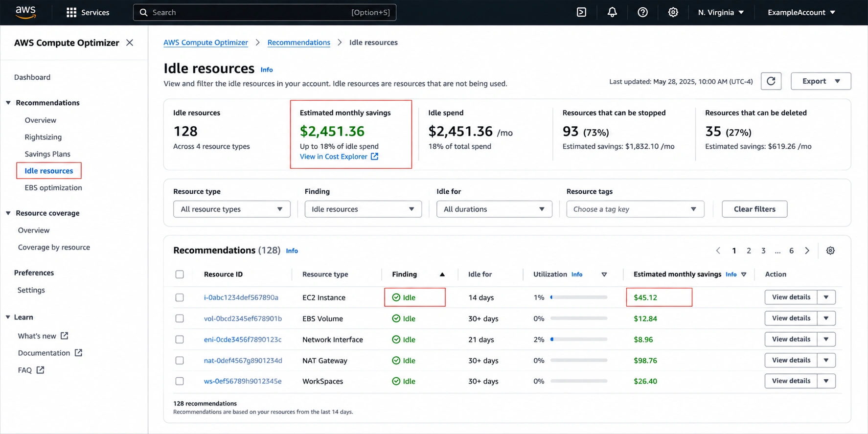This screenshot has height=434, width=868.
Task: Click View details for EBS Volume row
Action: pos(791,318)
